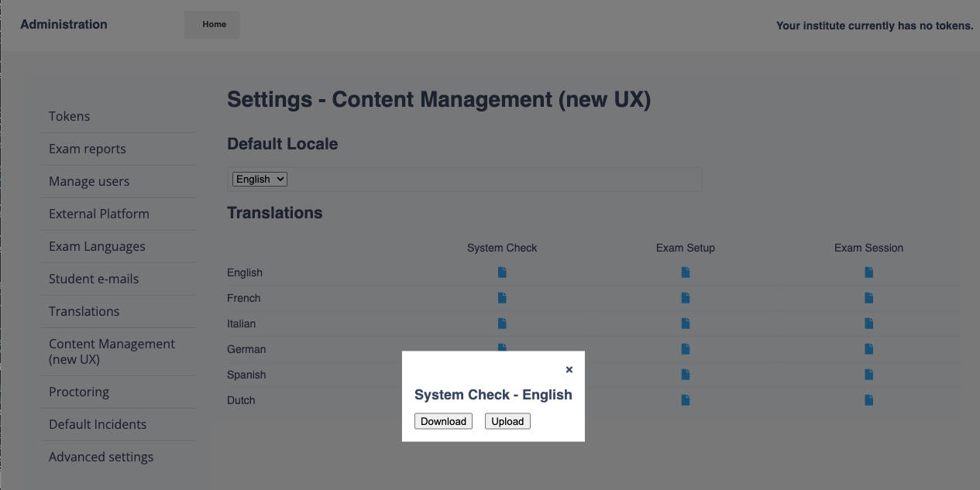Click the Download button in dialog
Image resolution: width=980 pixels, height=490 pixels.
[443, 421]
